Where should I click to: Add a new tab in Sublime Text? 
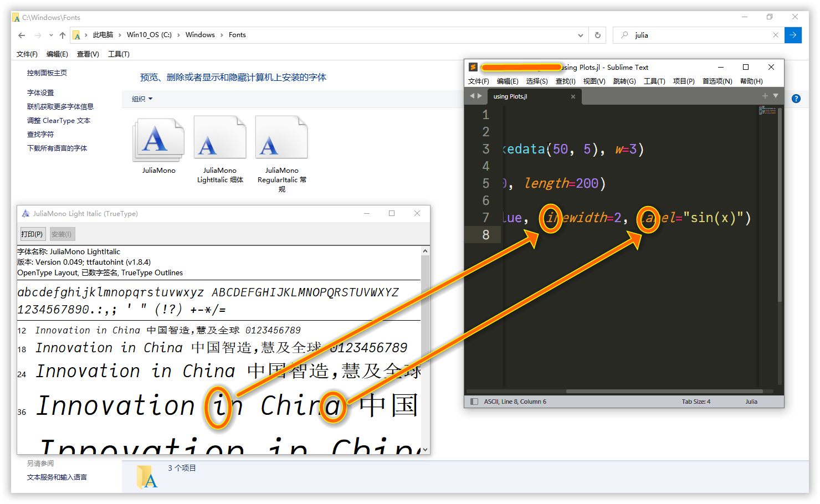click(x=765, y=96)
